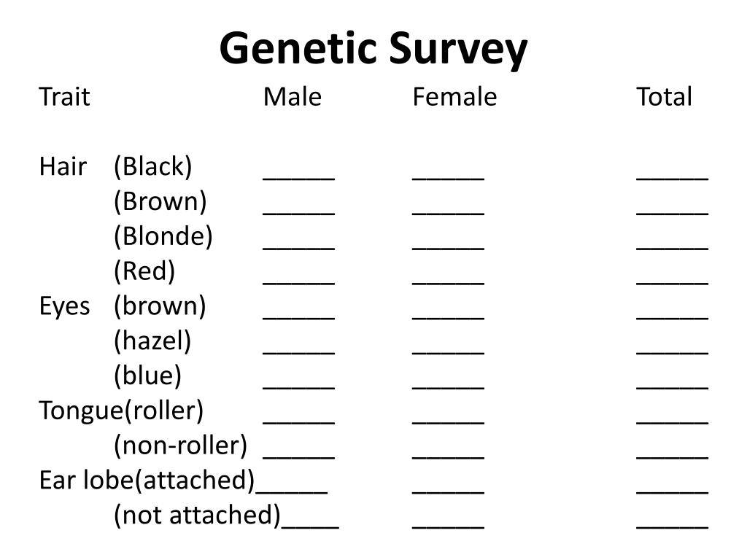Screen dimensions: 747x560
Task: Click the Trait column header
Action: click(x=64, y=97)
